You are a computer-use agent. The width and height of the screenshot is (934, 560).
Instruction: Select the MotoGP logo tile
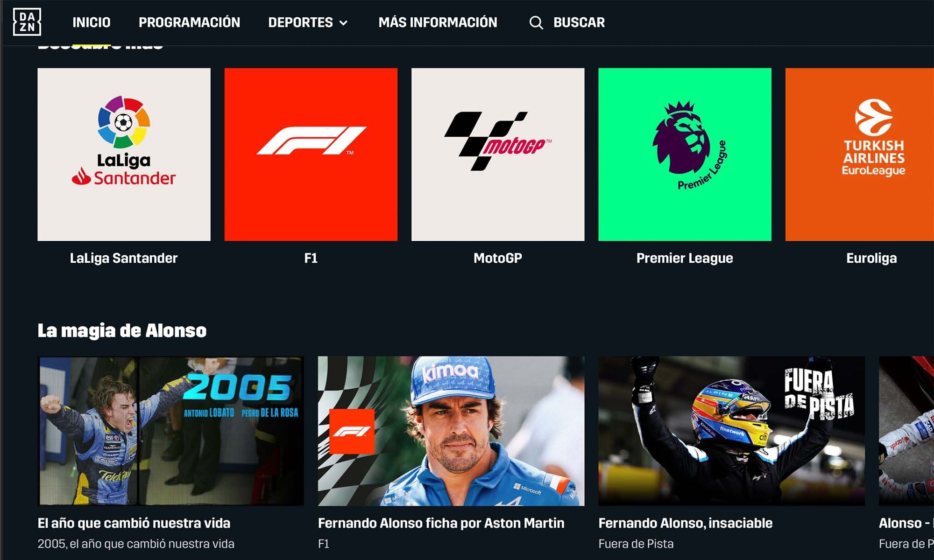[498, 154]
